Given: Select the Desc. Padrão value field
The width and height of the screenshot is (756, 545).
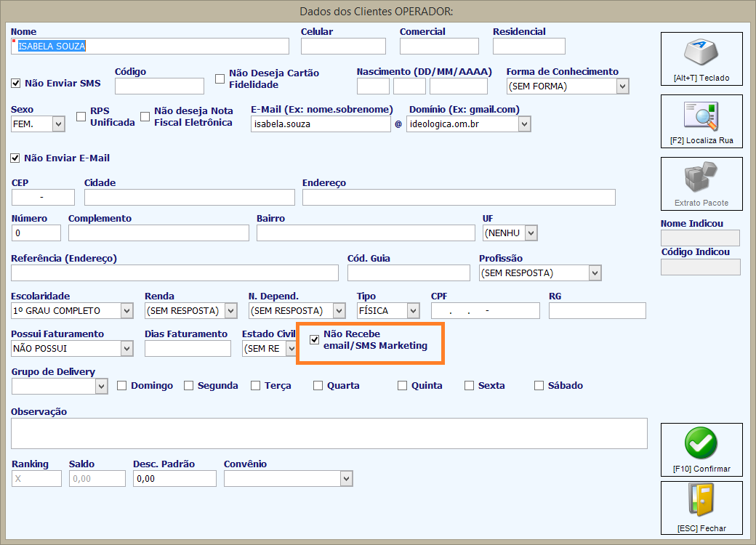Looking at the screenshot, I should [174, 478].
